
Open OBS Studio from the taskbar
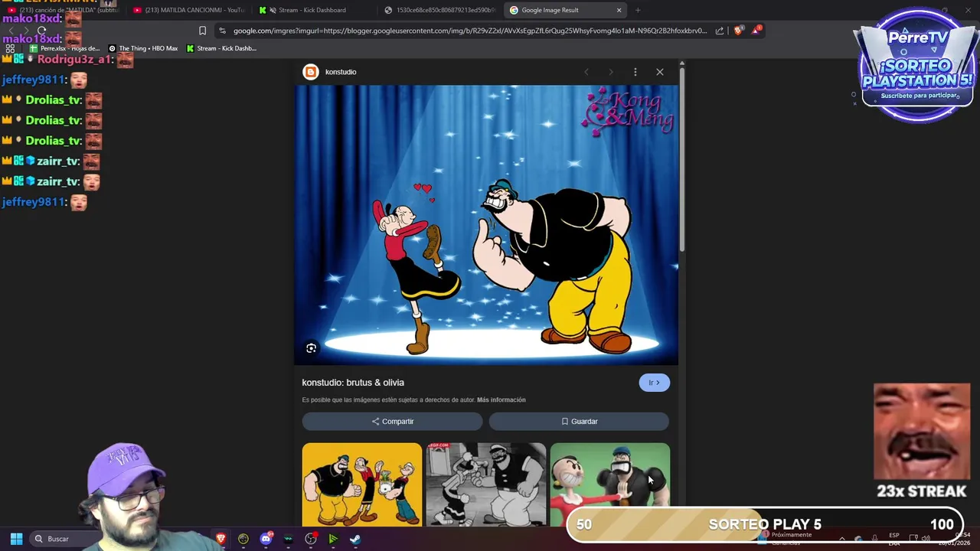coord(311,539)
